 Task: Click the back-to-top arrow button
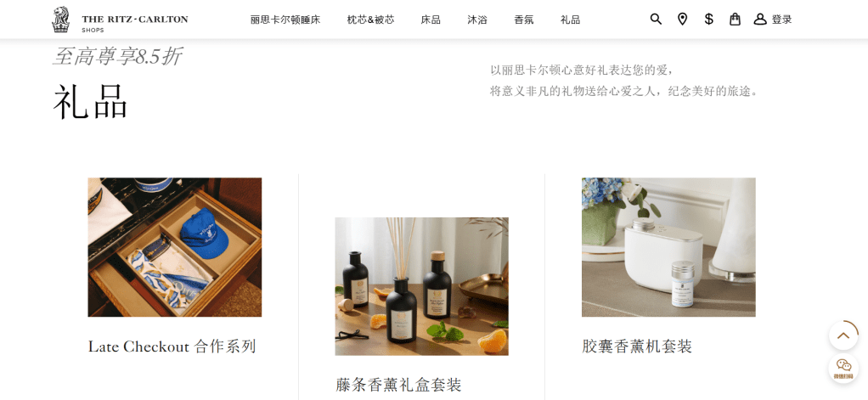coord(843,335)
